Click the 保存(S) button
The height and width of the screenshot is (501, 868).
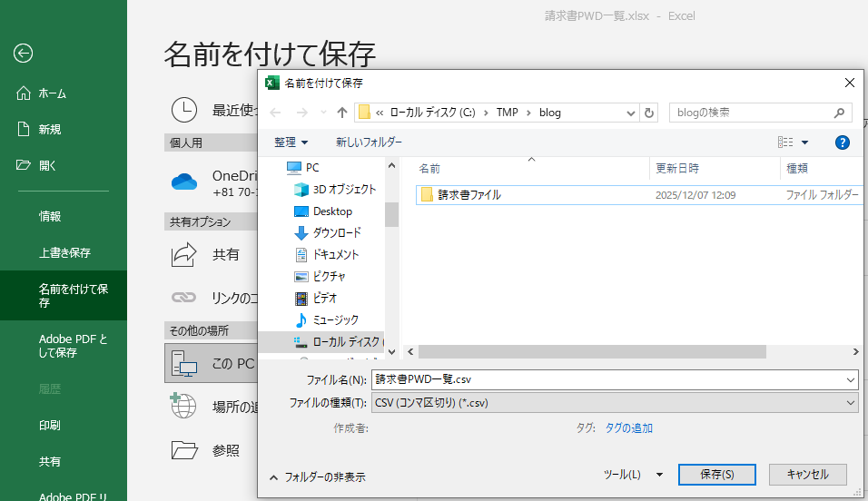point(716,475)
